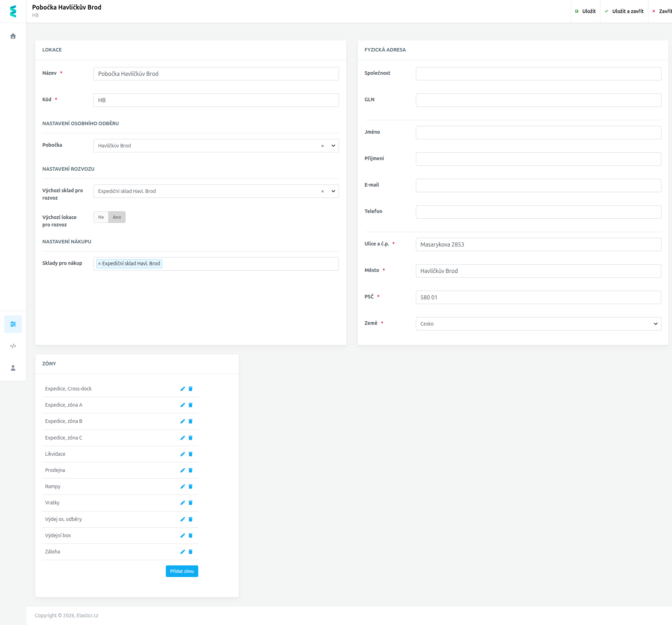This screenshot has height=625, width=672.
Task: Open the settings sliders sidebar icon
Action: click(x=13, y=324)
